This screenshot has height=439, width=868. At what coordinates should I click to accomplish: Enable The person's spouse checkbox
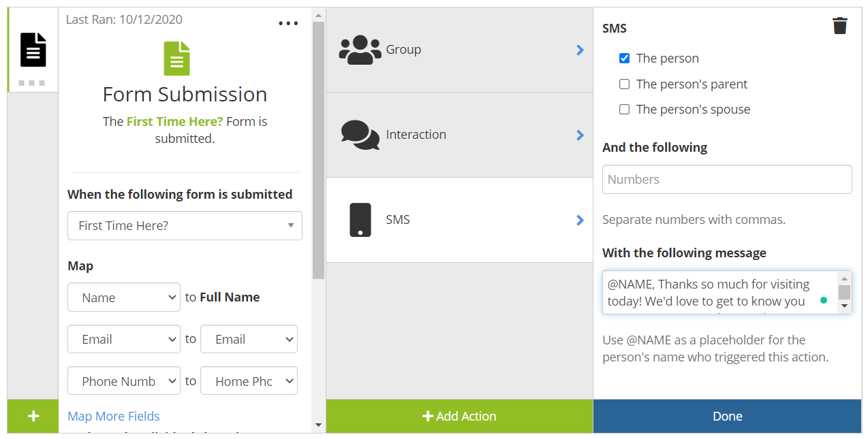[x=624, y=110]
